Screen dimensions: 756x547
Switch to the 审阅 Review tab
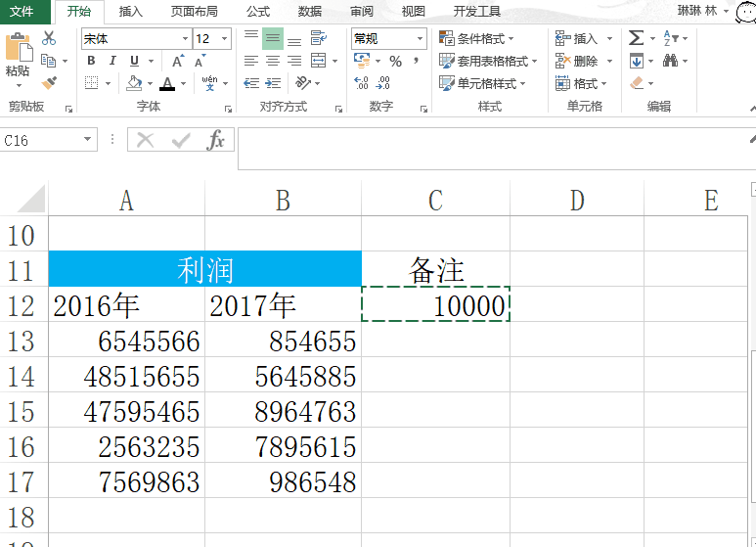click(362, 11)
